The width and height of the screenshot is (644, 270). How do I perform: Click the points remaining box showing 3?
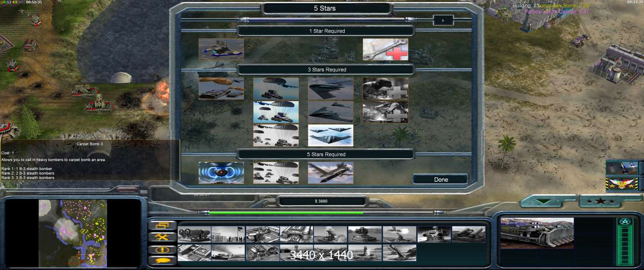(x=443, y=20)
